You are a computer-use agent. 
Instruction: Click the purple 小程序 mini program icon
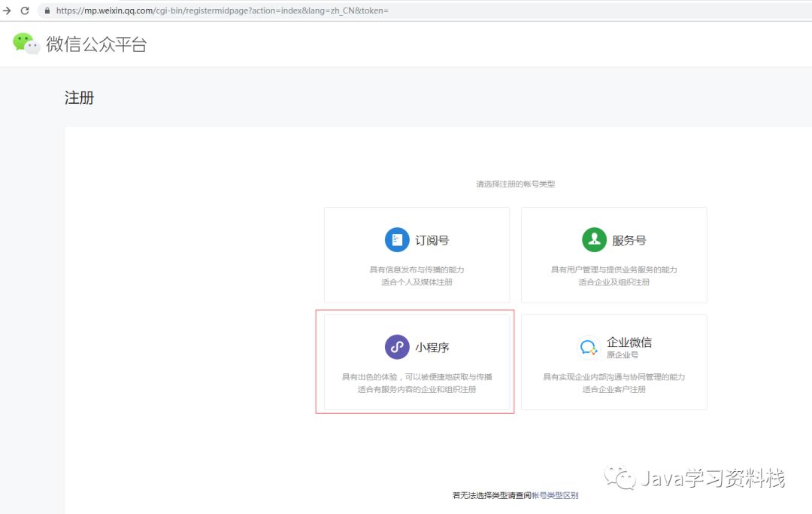(x=397, y=347)
